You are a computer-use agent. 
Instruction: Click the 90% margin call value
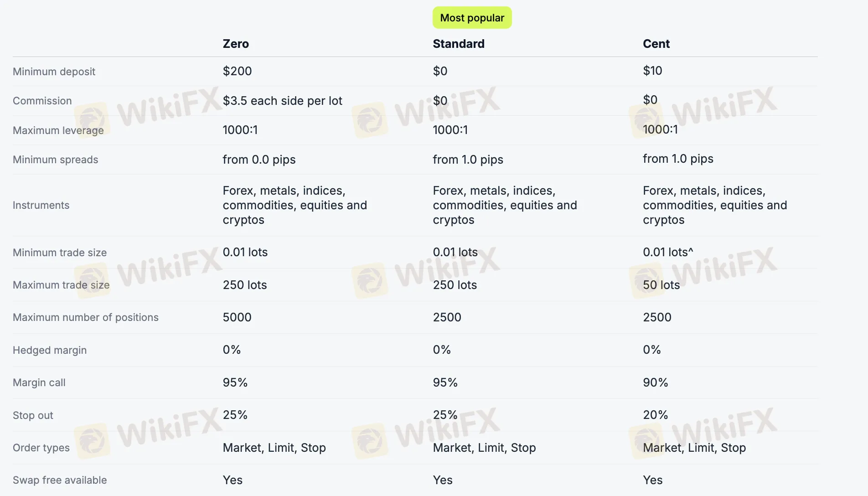tap(655, 382)
